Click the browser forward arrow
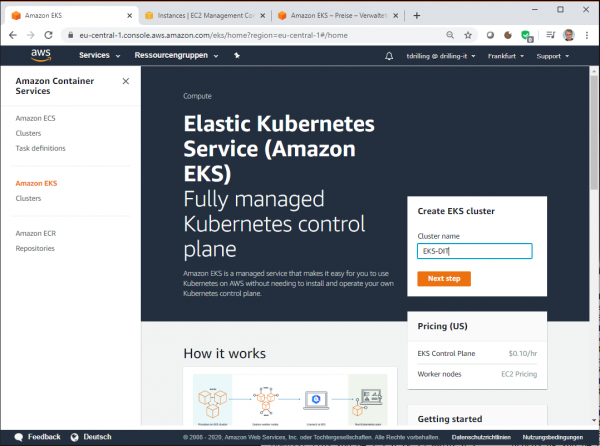This screenshot has height=446, width=600. click(31, 35)
